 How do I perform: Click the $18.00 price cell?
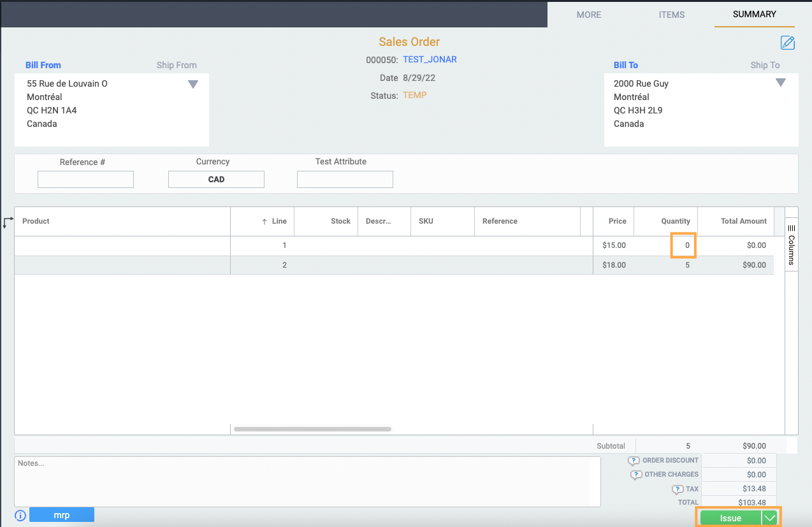[613, 265]
